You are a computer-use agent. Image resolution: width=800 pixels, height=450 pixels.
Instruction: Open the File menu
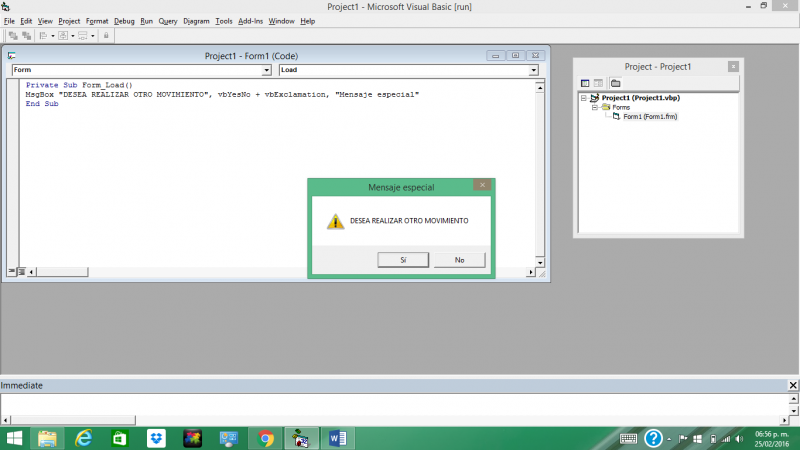coord(9,21)
